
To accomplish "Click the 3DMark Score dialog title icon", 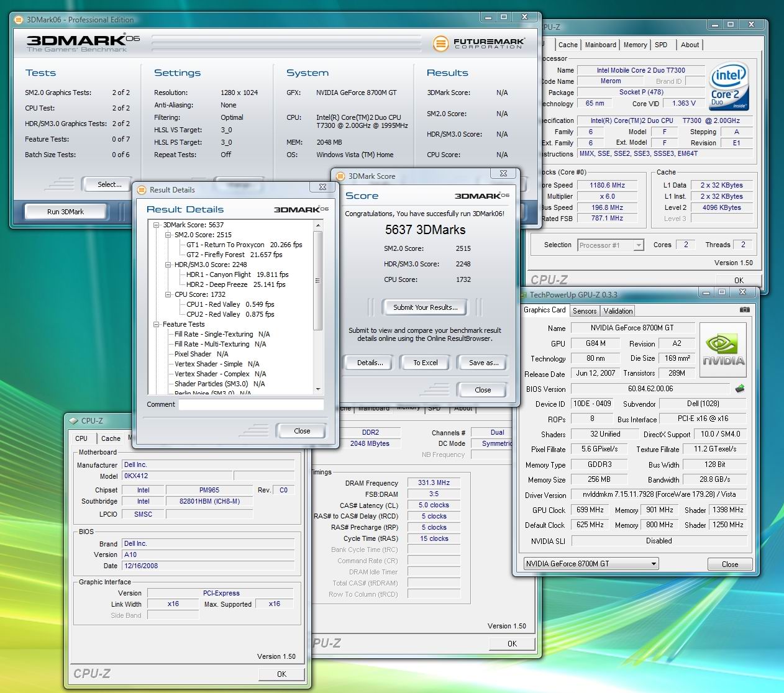I will tap(340, 176).
